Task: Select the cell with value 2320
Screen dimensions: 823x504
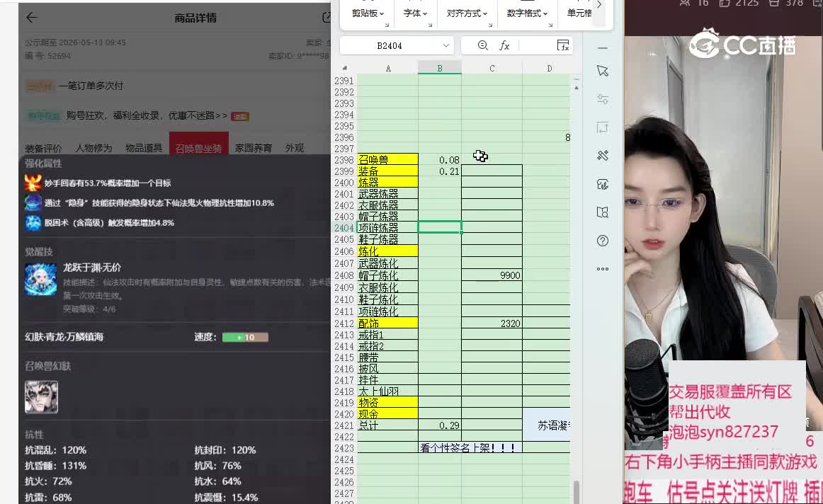Action: click(x=492, y=323)
